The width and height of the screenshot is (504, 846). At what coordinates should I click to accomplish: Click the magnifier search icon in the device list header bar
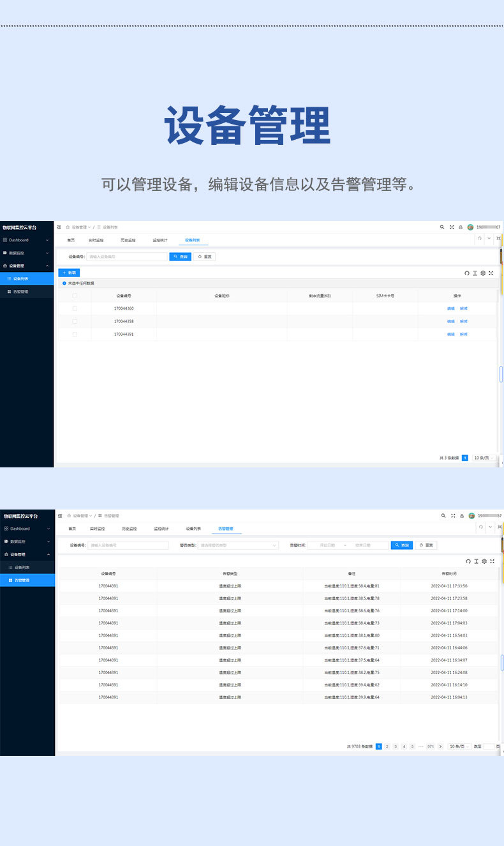pyautogui.click(x=442, y=227)
